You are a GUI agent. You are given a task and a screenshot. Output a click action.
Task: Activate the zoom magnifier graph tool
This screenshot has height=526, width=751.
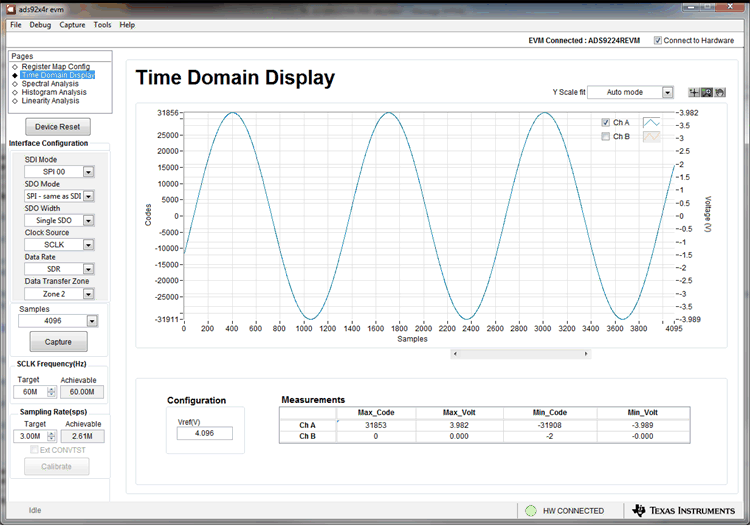(x=707, y=92)
